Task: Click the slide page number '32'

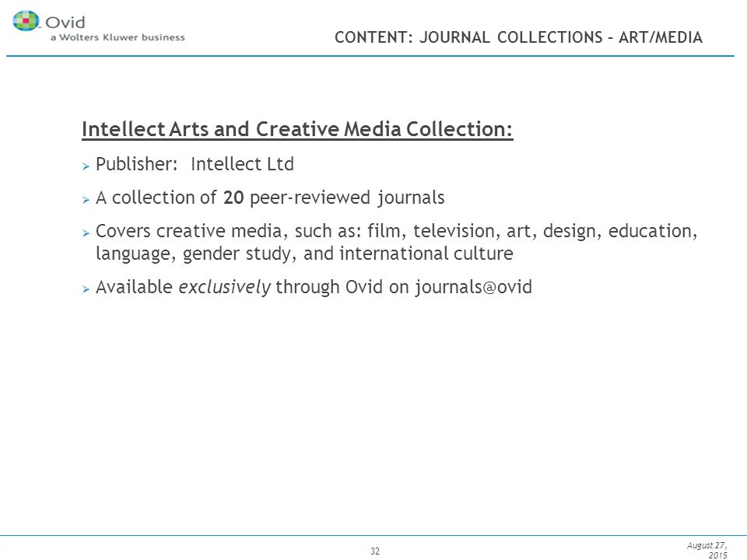Action: (375, 551)
